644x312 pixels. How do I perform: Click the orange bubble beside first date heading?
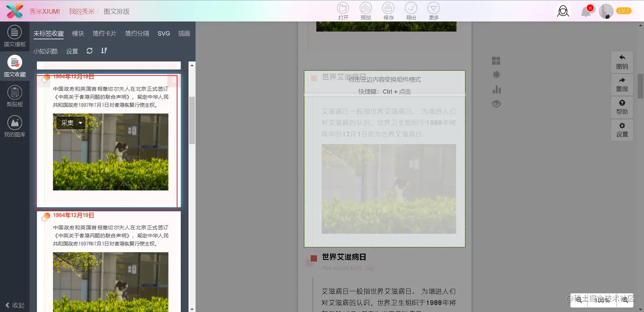(x=46, y=78)
